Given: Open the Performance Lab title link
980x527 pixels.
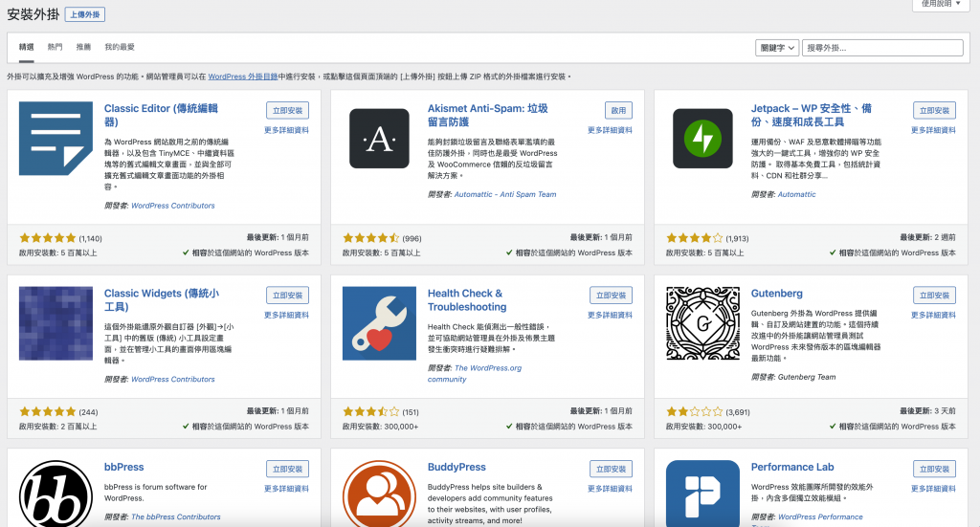Looking at the screenshot, I should point(792,467).
